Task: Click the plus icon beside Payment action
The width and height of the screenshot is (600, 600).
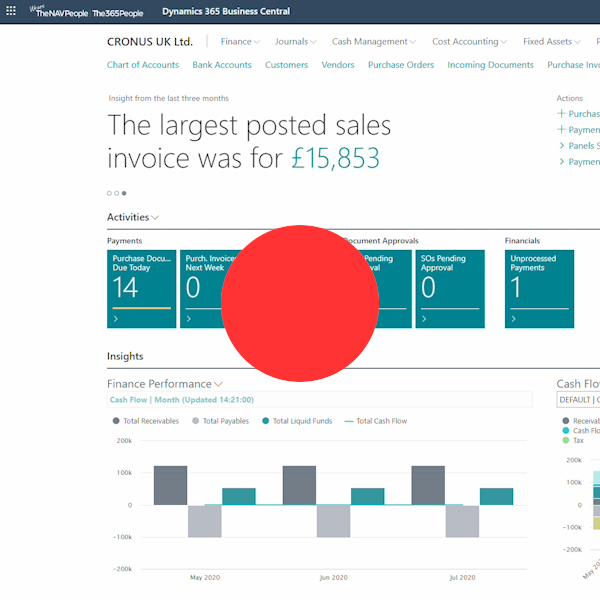Action: pos(561,129)
